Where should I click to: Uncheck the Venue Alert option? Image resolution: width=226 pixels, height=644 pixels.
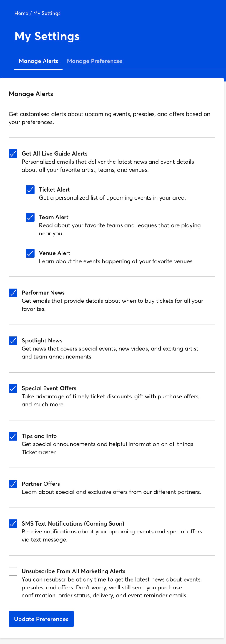pos(30,253)
